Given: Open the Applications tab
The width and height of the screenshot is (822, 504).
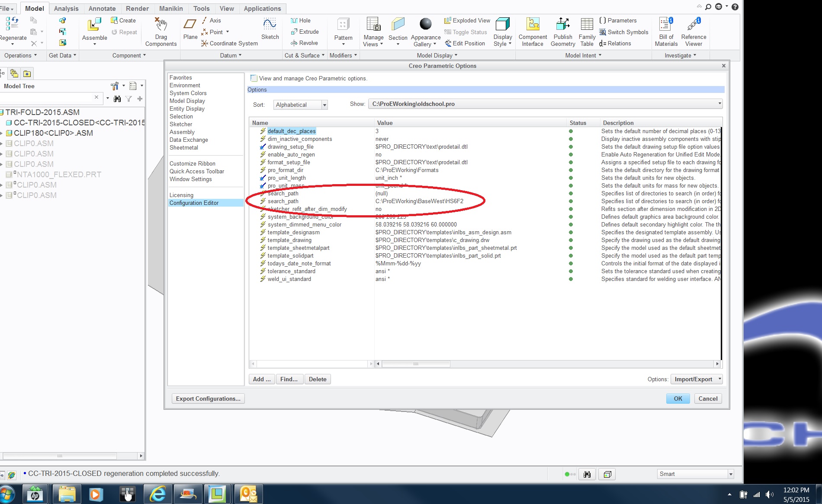Looking at the screenshot, I should pos(262,8).
